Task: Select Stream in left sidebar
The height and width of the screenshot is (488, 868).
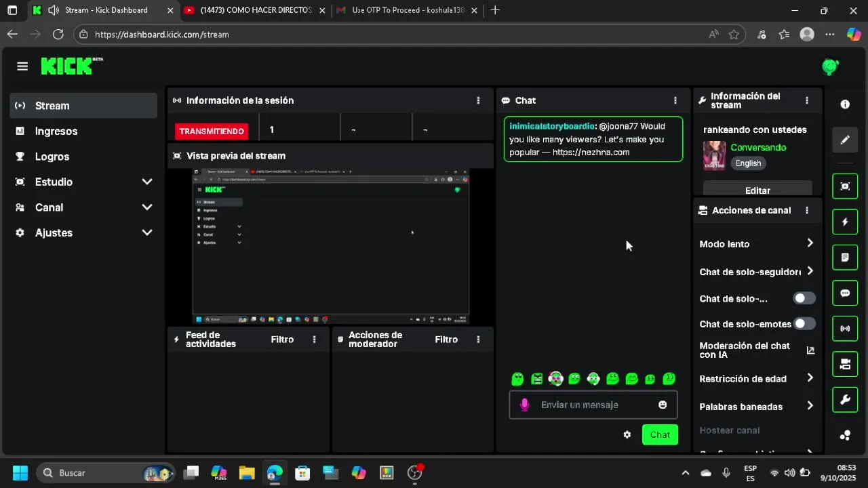Action: [84, 106]
